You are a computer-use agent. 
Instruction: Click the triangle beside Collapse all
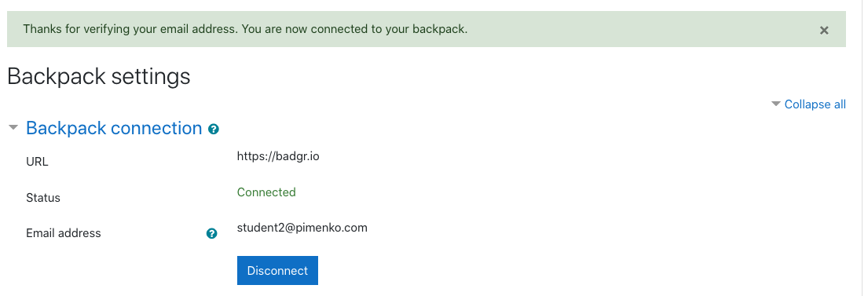tap(776, 104)
